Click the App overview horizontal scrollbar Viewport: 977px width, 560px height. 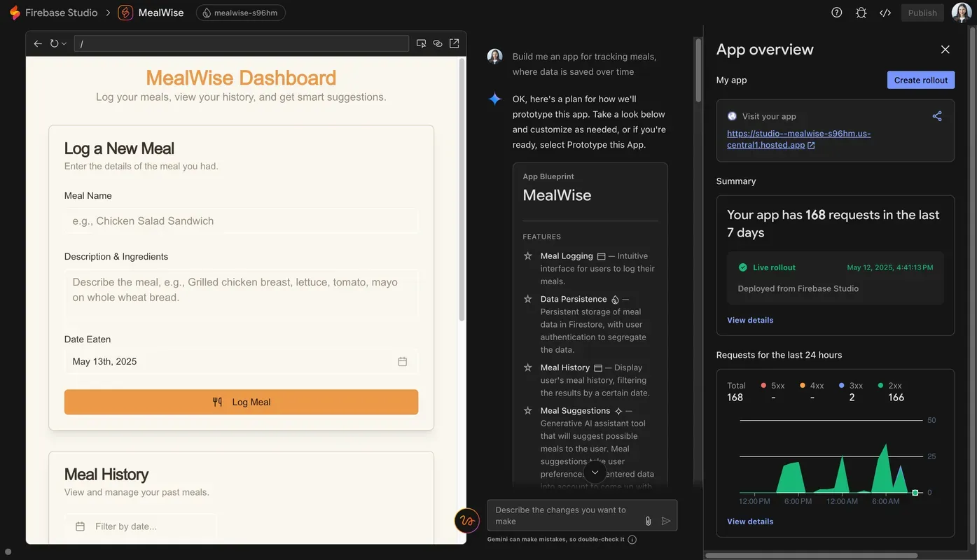point(811,556)
